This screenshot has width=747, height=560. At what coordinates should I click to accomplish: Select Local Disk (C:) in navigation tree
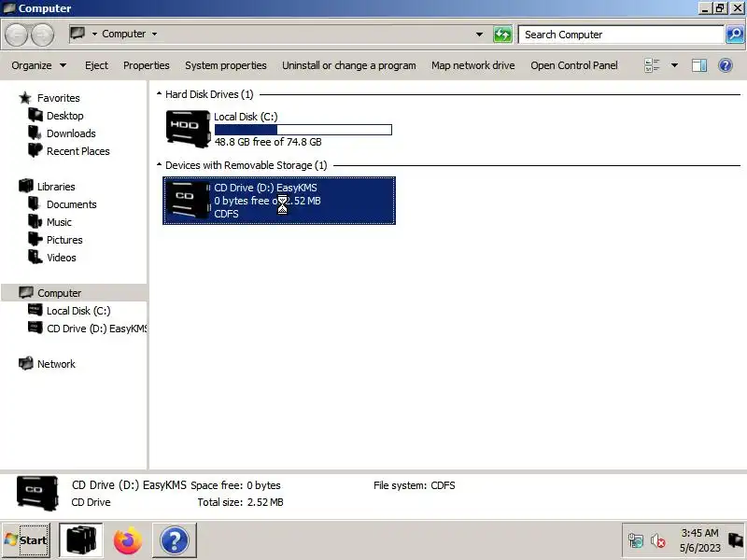pos(78,311)
